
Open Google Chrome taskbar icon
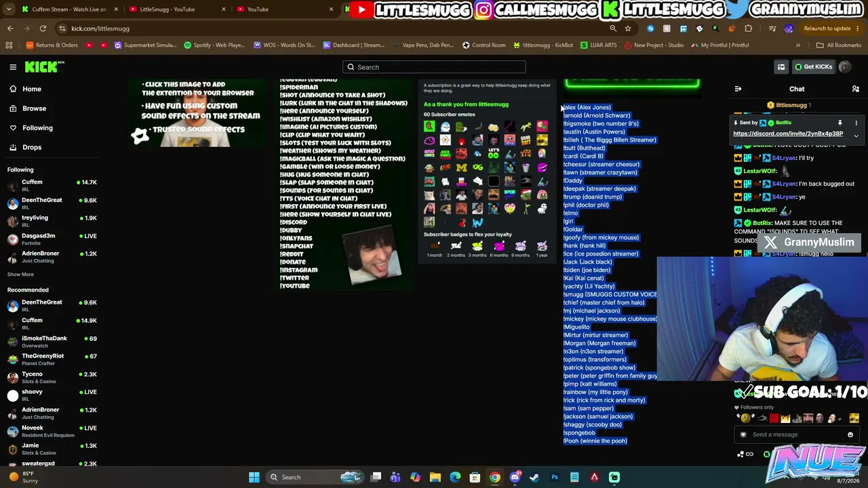point(495,477)
